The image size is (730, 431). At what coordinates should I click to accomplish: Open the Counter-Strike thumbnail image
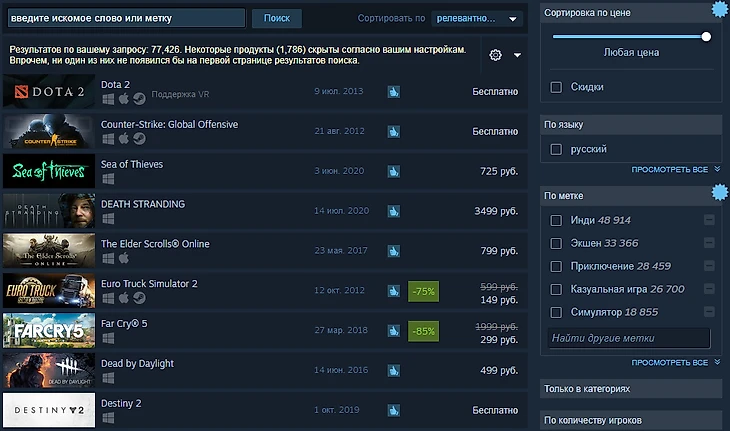click(x=49, y=131)
